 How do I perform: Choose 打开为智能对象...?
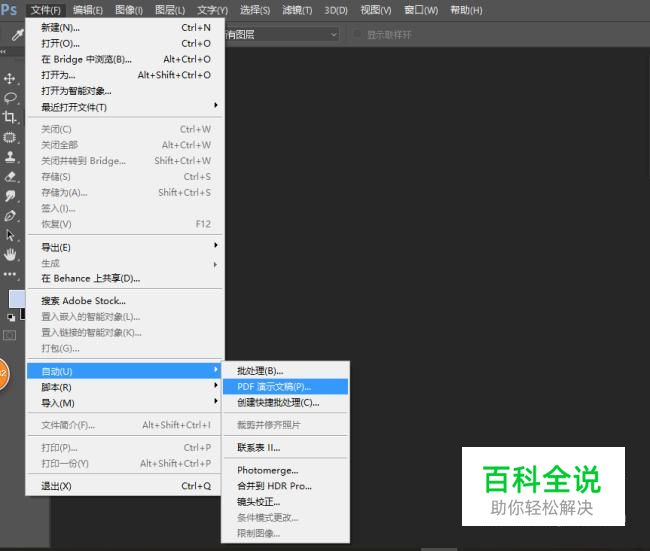tap(124, 91)
